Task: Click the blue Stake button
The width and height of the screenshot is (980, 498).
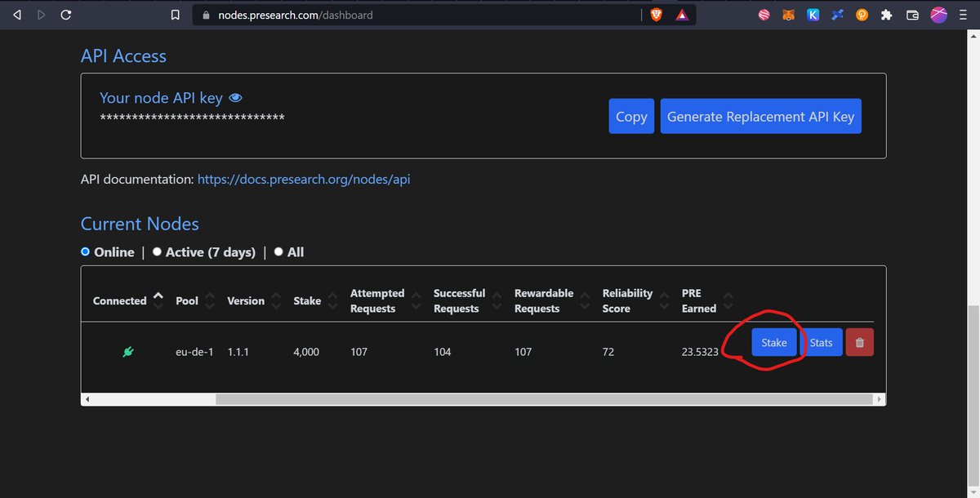Action: (774, 342)
